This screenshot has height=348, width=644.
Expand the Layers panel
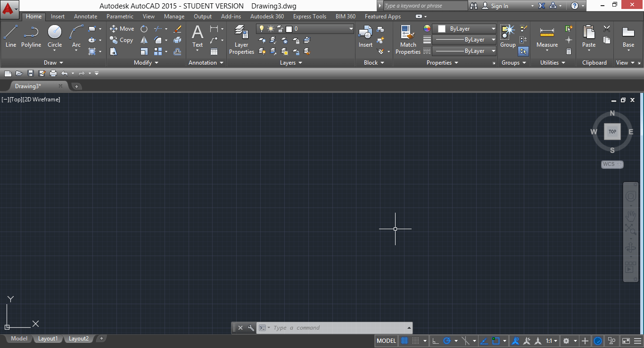click(x=291, y=63)
